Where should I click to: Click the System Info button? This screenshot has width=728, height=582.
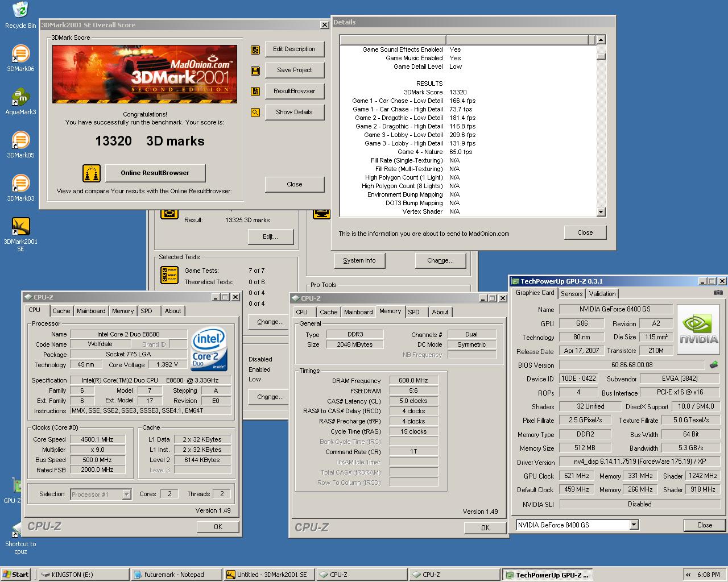[x=359, y=261]
